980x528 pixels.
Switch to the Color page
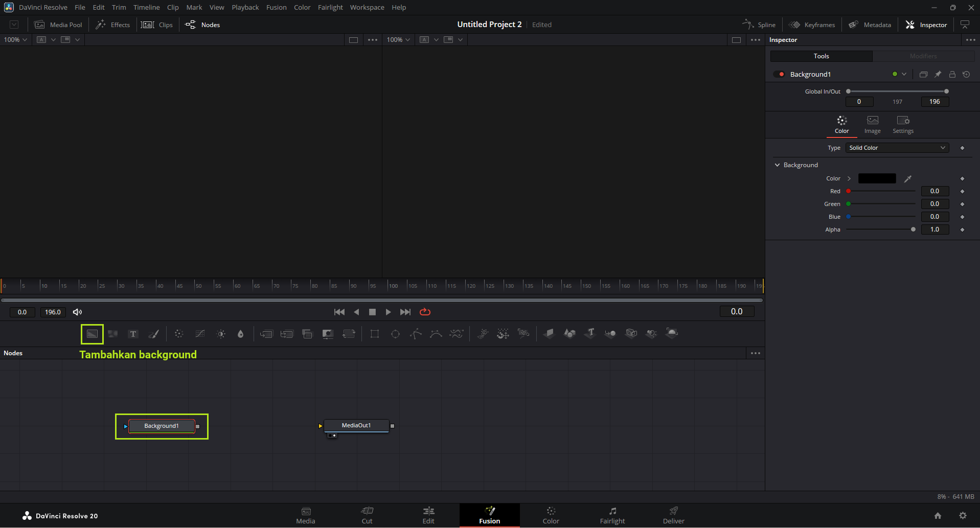[x=551, y=515]
